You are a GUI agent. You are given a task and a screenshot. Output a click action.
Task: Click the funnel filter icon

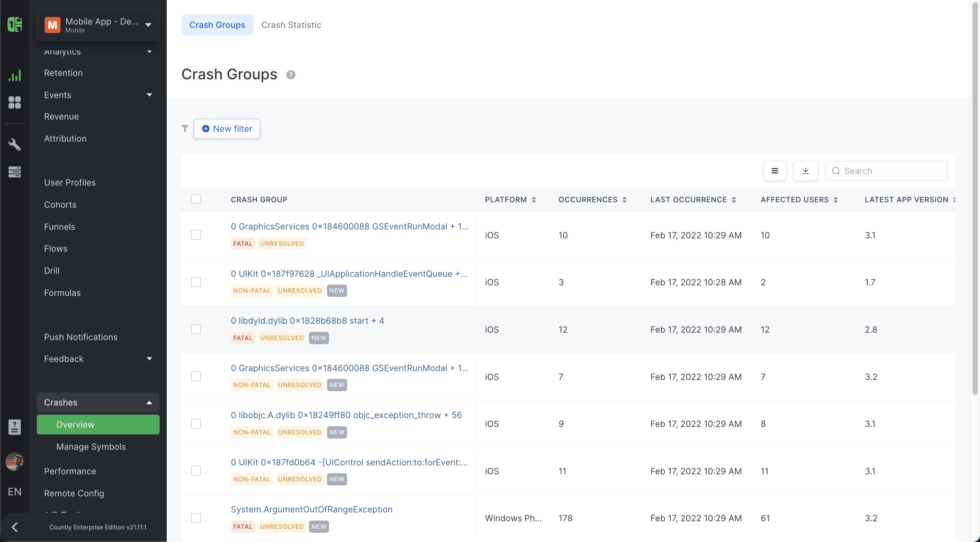(x=185, y=129)
